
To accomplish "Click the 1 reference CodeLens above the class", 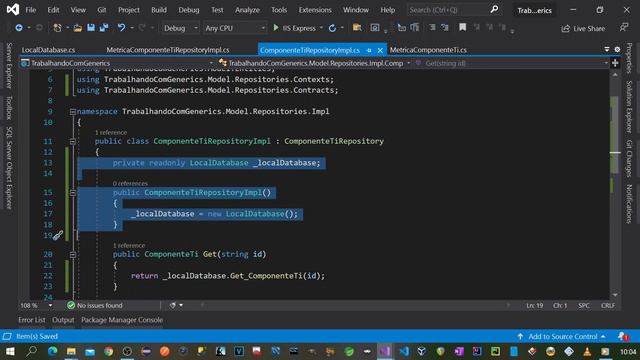I will (111, 133).
